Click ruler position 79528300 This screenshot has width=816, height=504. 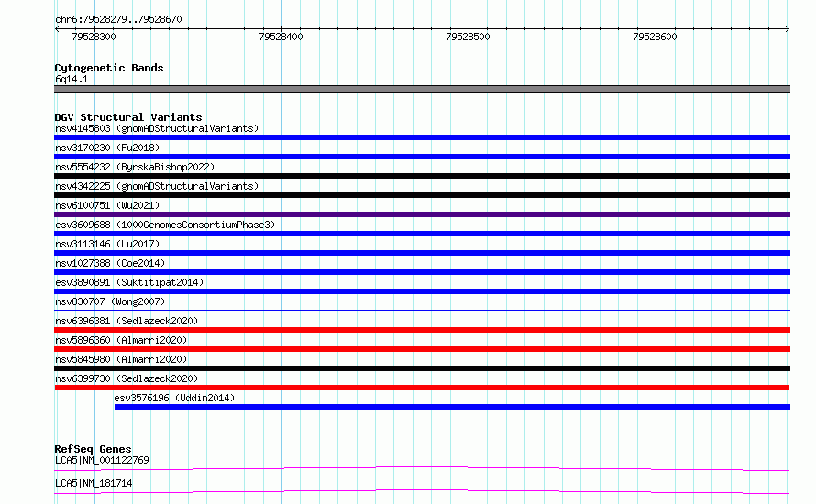[94, 37]
